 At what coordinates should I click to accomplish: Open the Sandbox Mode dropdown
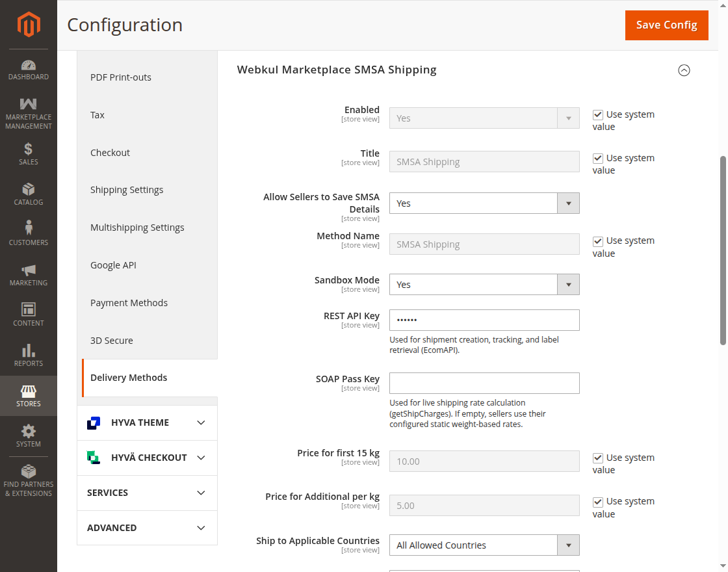pos(484,285)
